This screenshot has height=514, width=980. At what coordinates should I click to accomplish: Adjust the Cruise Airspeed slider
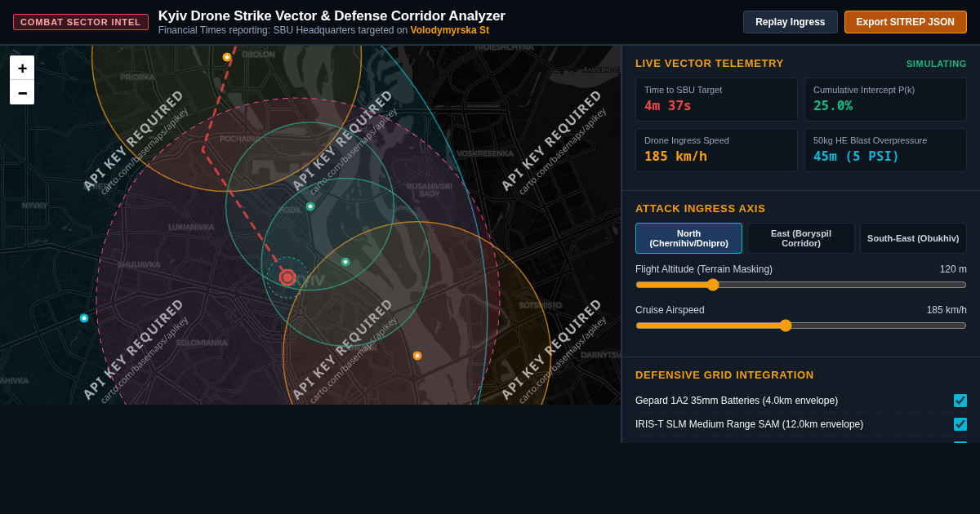[x=800, y=326]
